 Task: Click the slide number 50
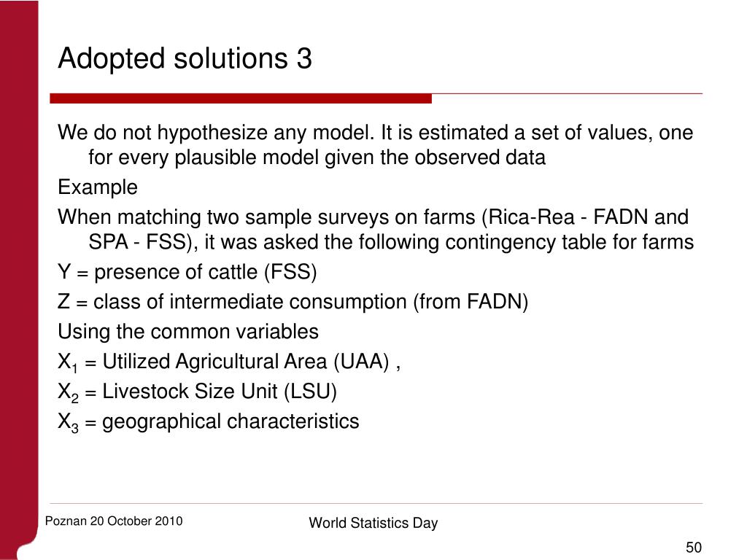pyautogui.click(x=694, y=547)
